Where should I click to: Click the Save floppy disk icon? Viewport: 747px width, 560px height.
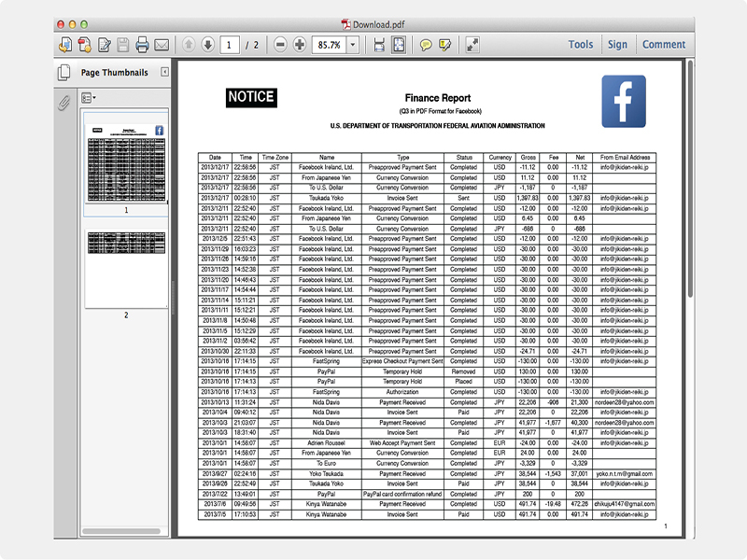[x=123, y=45]
